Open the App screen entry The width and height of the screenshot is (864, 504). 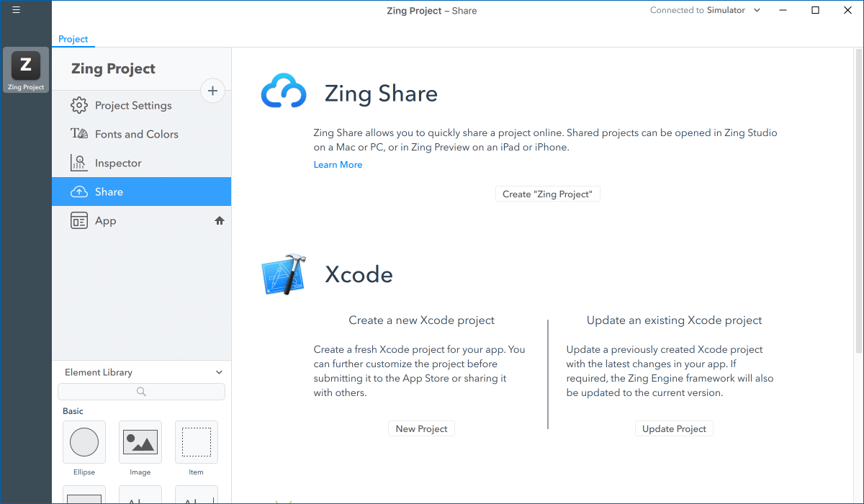tap(105, 221)
